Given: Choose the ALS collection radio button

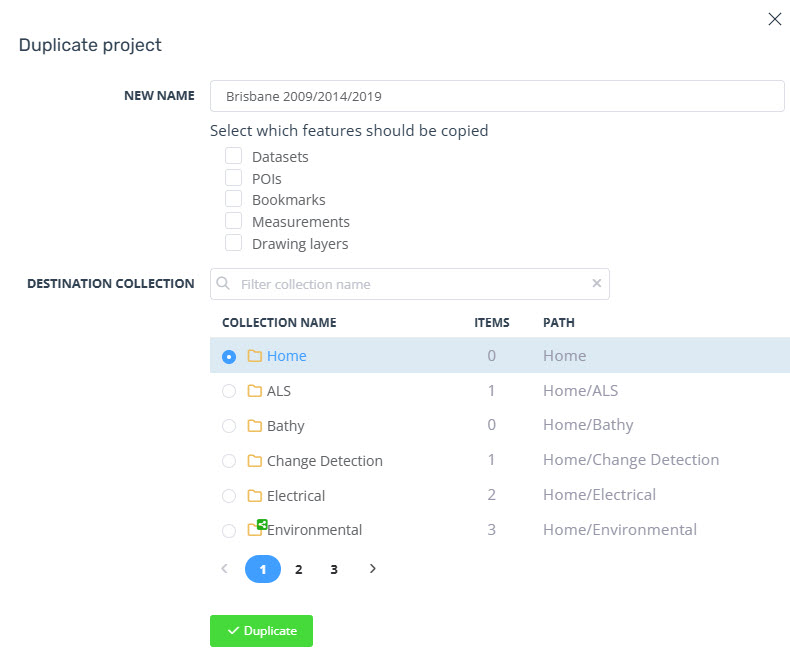Looking at the screenshot, I should tap(229, 391).
